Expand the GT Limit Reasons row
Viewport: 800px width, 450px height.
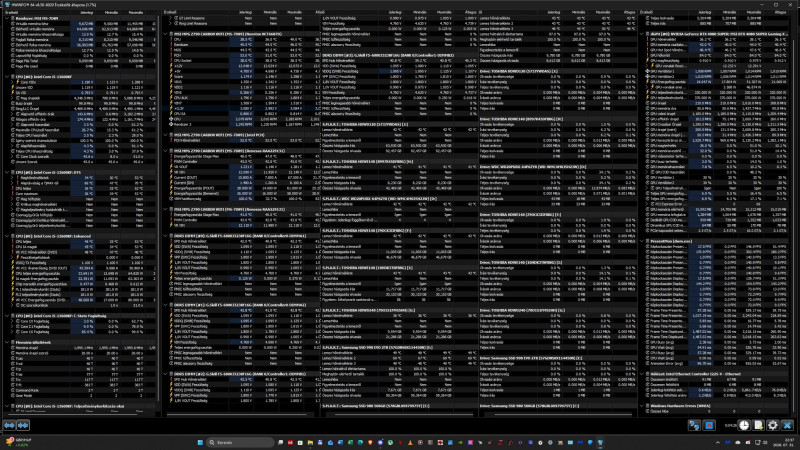(x=171, y=18)
